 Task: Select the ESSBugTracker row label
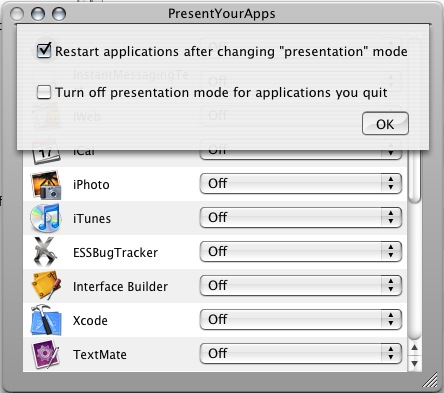coord(115,253)
